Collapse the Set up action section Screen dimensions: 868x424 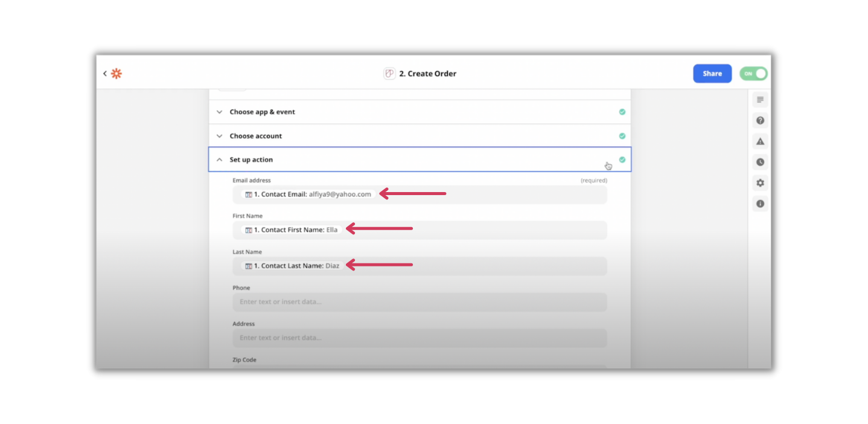tap(220, 159)
